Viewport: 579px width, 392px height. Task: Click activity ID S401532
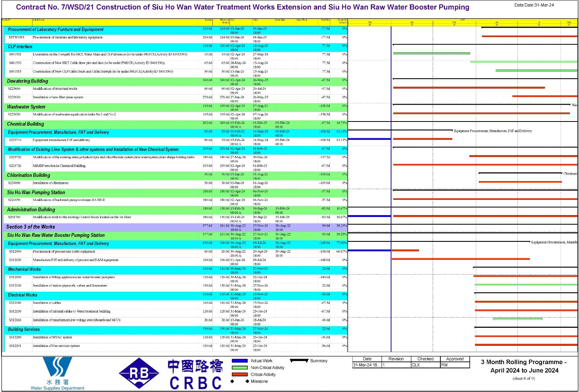15,63
